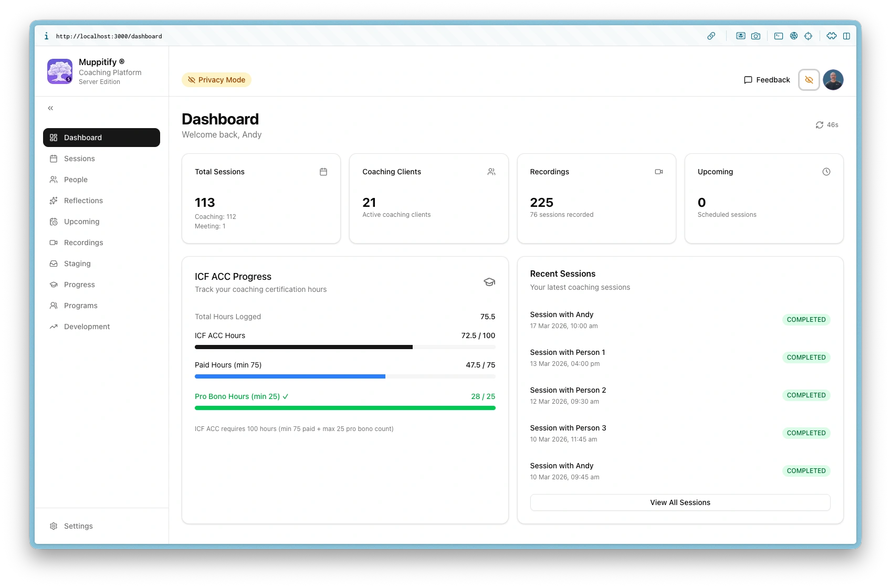Viewport: 891px width, 588px height.
Task: Open Settings at the sidebar bottom
Action: [78, 526]
